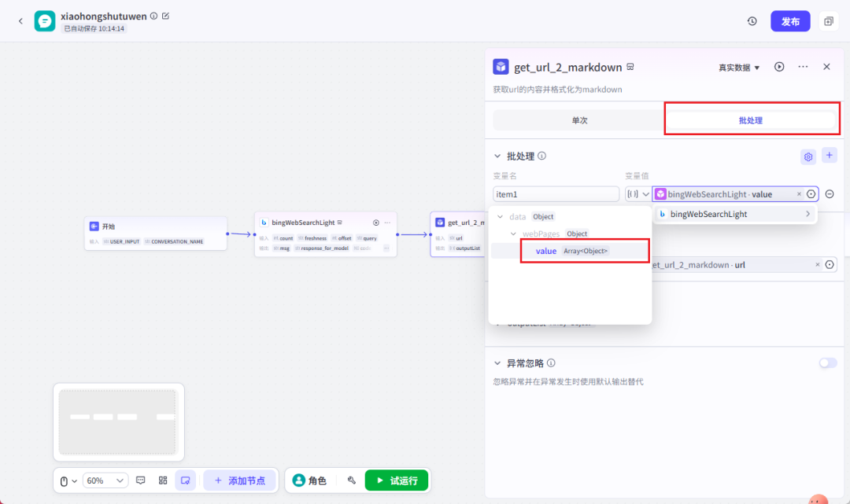The image size is (850, 504).
Task: Click the comment icon in bottom toolbar
Action: [x=140, y=480]
